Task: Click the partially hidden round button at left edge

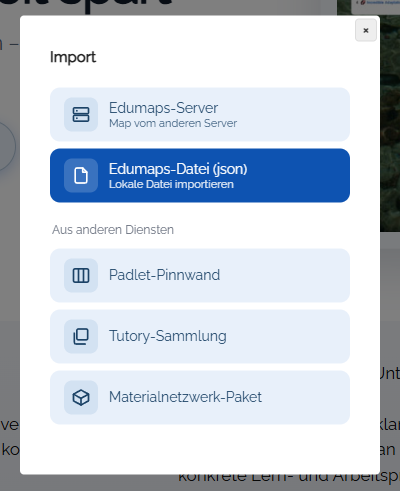Action: (x=7, y=146)
